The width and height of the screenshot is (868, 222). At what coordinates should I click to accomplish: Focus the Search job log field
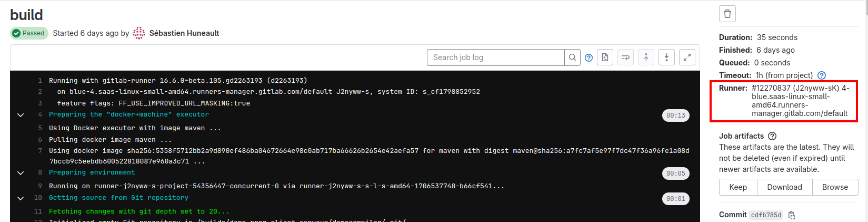click(496, 57)
